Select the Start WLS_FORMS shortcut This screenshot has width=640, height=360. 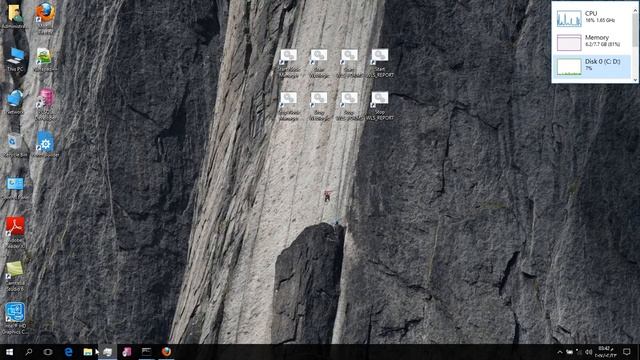coord(349,63)
